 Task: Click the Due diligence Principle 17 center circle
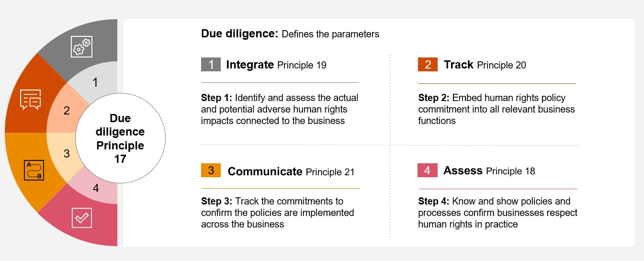coord(120,138)
